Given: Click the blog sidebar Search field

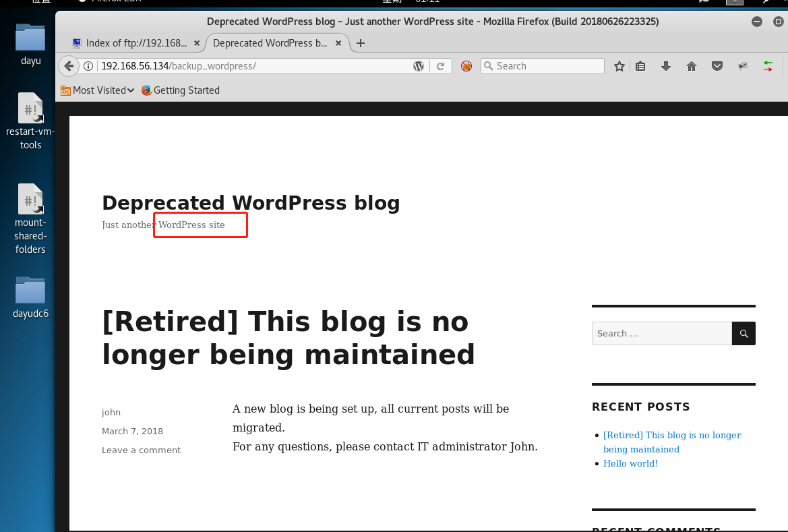Looking at the screenshot, I should pos(661,333).
